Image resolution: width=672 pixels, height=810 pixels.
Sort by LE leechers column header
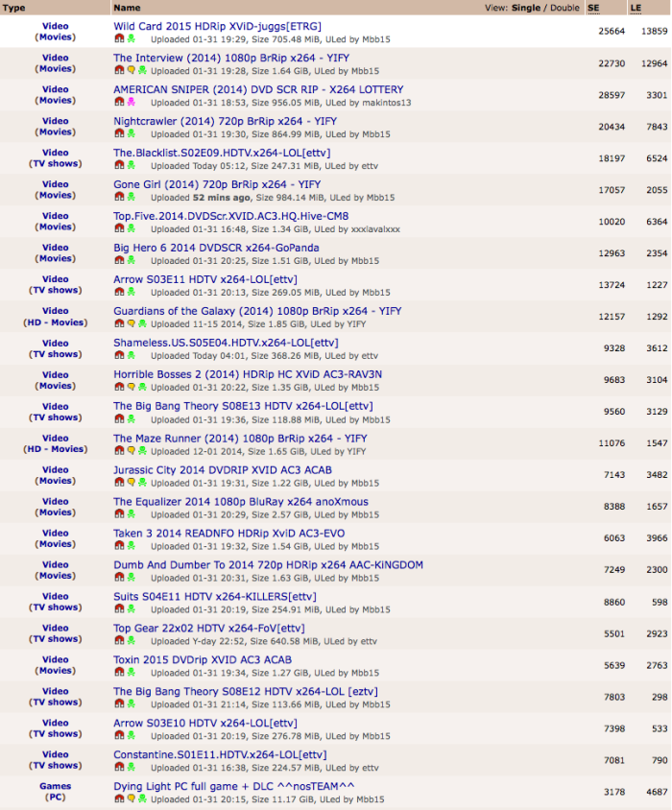click(636, 8)
